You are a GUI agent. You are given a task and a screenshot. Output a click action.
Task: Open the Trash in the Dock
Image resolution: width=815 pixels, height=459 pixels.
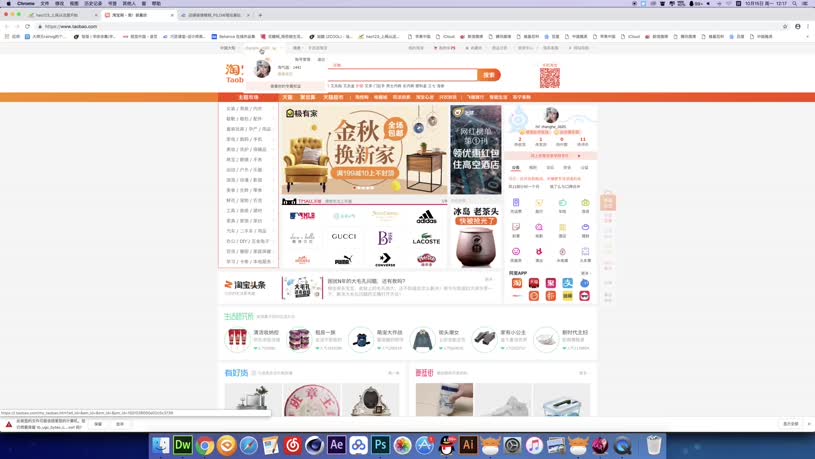[x=654, y=445]
